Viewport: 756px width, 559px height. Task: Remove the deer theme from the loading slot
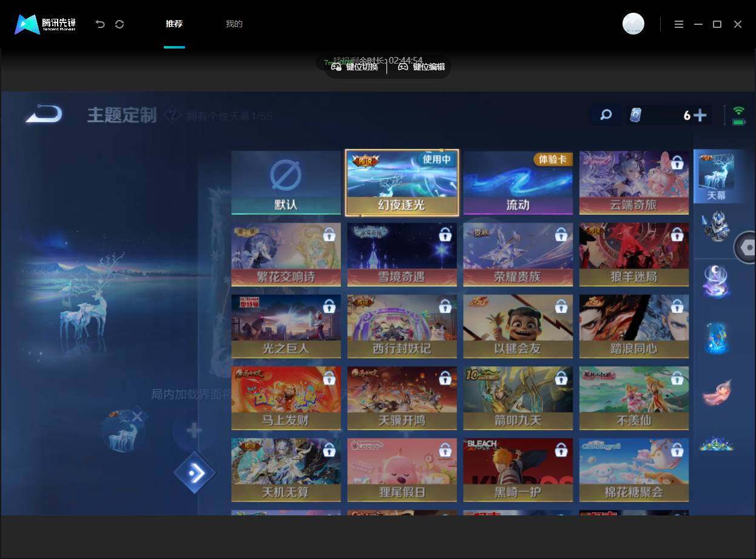point(138,417)
